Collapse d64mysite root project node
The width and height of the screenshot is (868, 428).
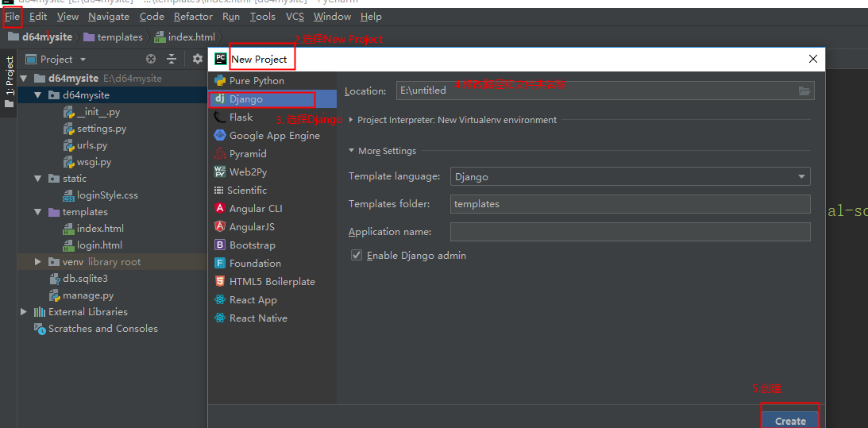point(23,79)
